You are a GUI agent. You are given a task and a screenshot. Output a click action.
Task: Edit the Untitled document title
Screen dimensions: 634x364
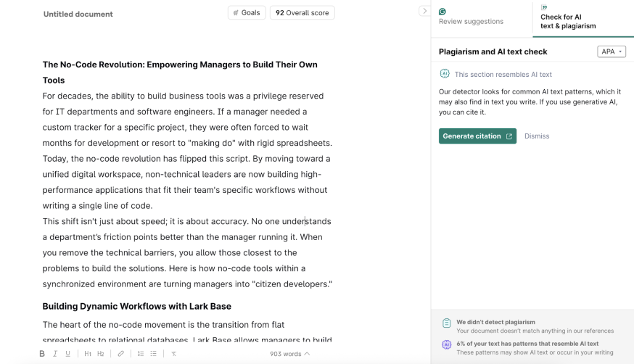coord(78,14)
